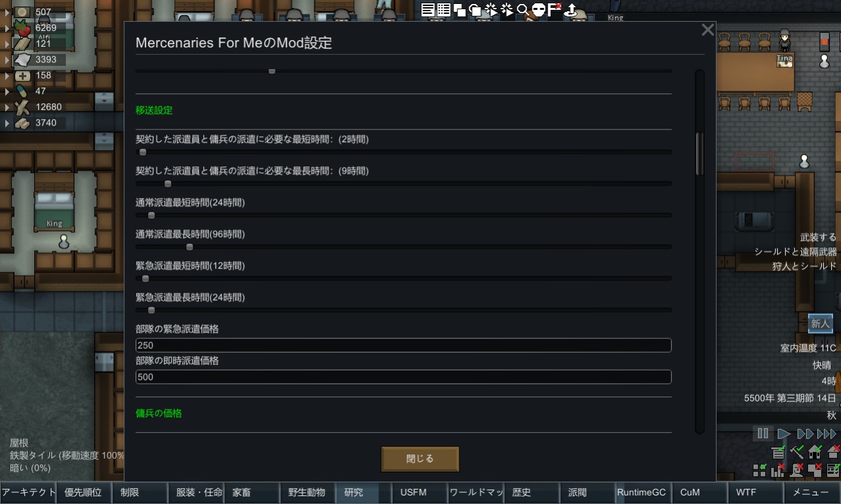Image resolution: width=841 pixels, height=504 pixels.
Task: Click the two overlapping squares icon
Action: tap(460, 9)
